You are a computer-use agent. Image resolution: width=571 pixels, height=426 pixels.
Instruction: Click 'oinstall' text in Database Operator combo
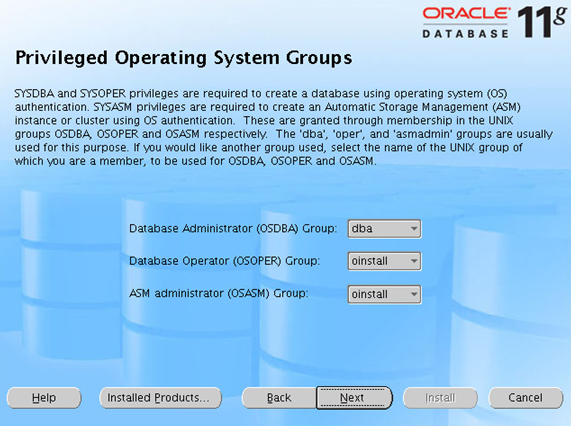pyautogui.click(x=369, y=261)
